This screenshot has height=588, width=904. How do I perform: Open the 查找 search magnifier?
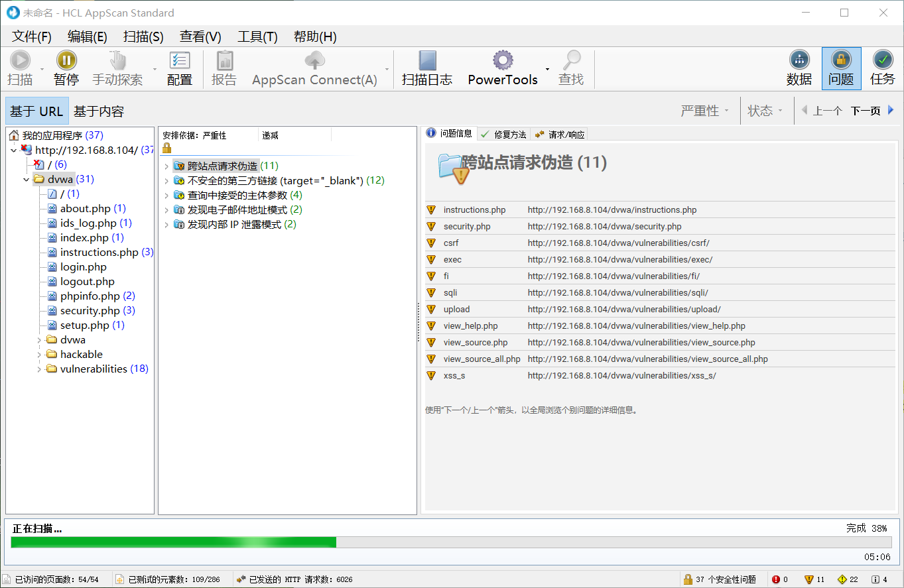(x=571, y=60)
